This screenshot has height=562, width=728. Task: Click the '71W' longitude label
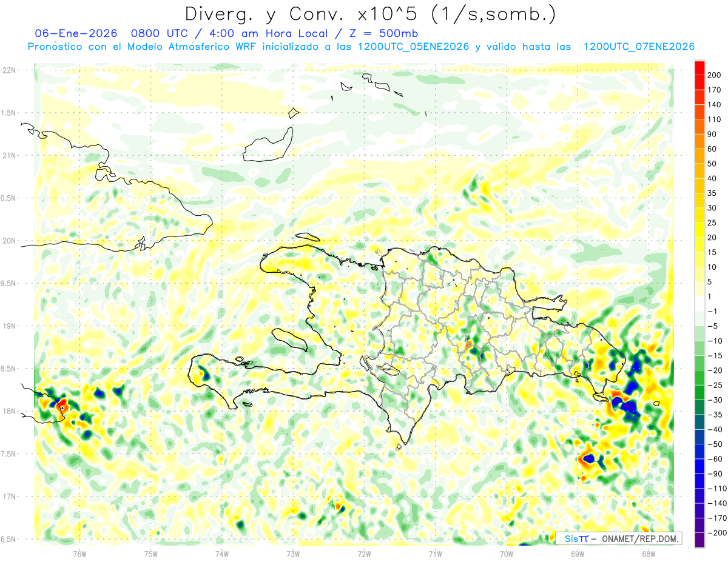(435, 554)
